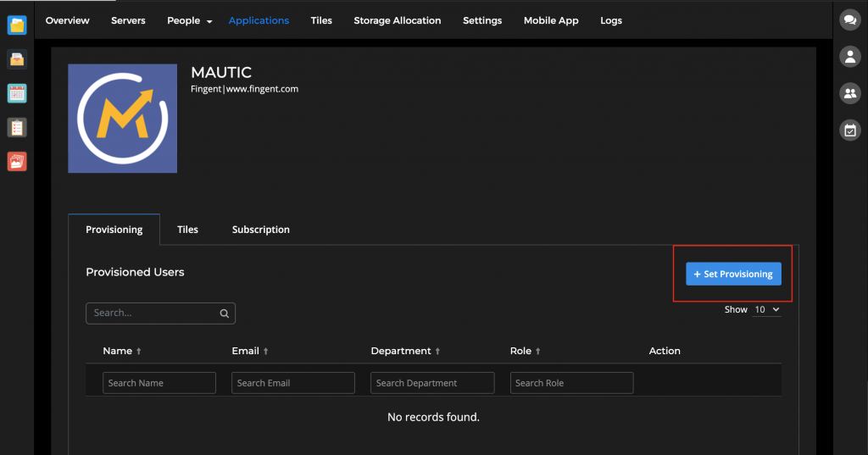Screen dimensions: 868x455
Task: Open the tasks clipboard icon in left sidebar
Action: click(17, 128)
